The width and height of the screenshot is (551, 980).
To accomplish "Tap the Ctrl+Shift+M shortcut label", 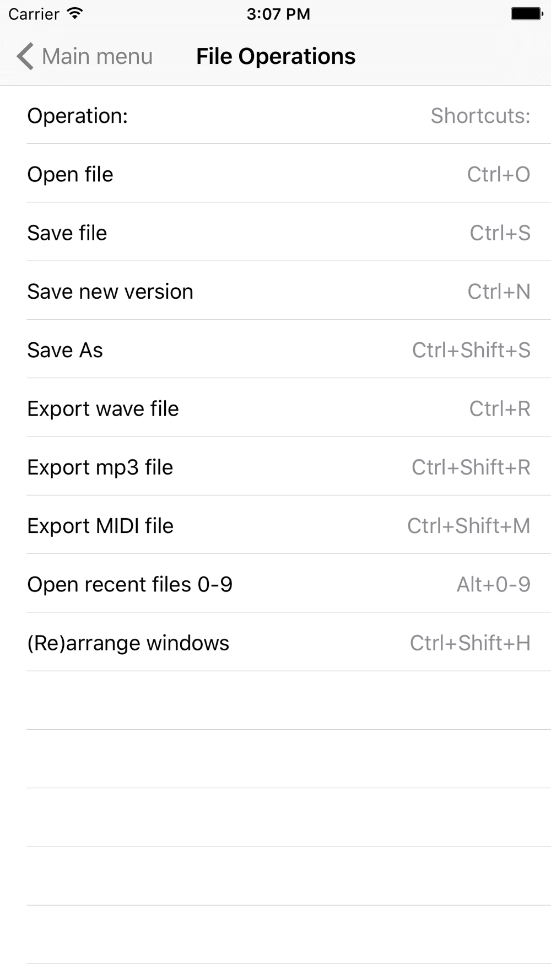I will point(468,526).
